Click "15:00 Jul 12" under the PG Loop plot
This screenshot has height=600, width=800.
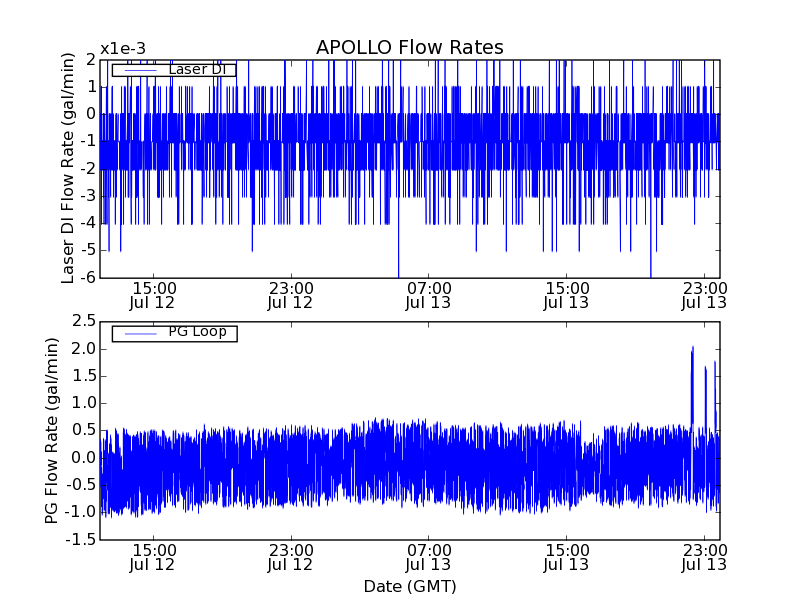[x=153, y=558]
